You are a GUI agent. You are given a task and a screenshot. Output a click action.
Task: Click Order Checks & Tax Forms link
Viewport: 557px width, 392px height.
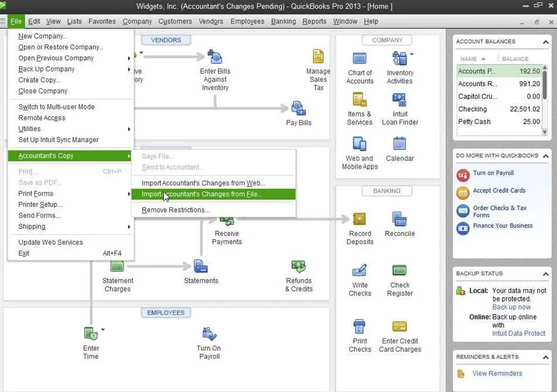coord(500,211)
